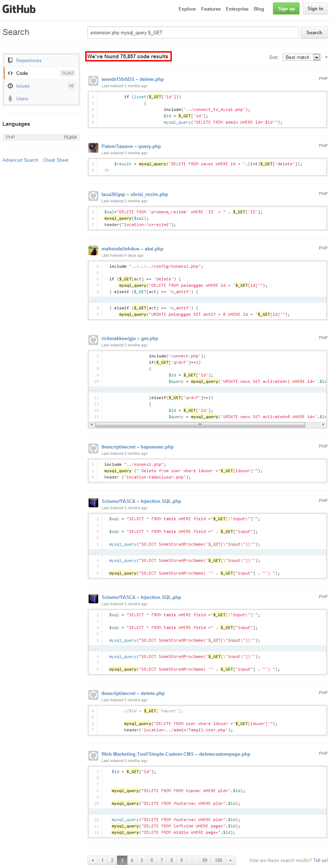The image size is (332, 868).
Task: Open wends155 avatar thumbnail
Action: [x=93, y=81]
